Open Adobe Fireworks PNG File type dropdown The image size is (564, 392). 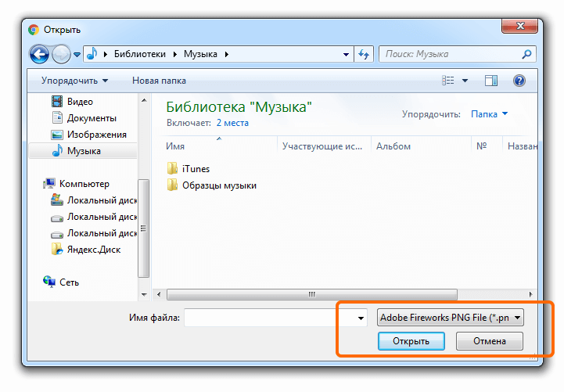[x=451, y=318]
